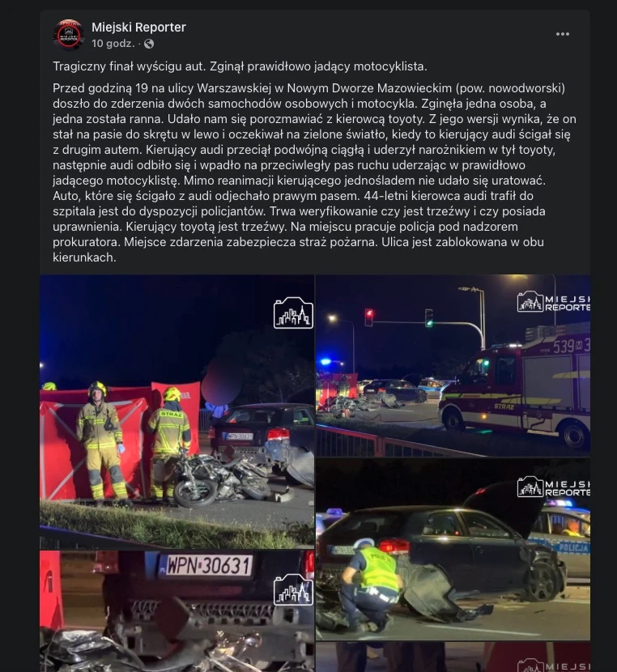Open the firefighters and motorcycle photo
This screenshot has width=617, height=672.
point(177,411)
